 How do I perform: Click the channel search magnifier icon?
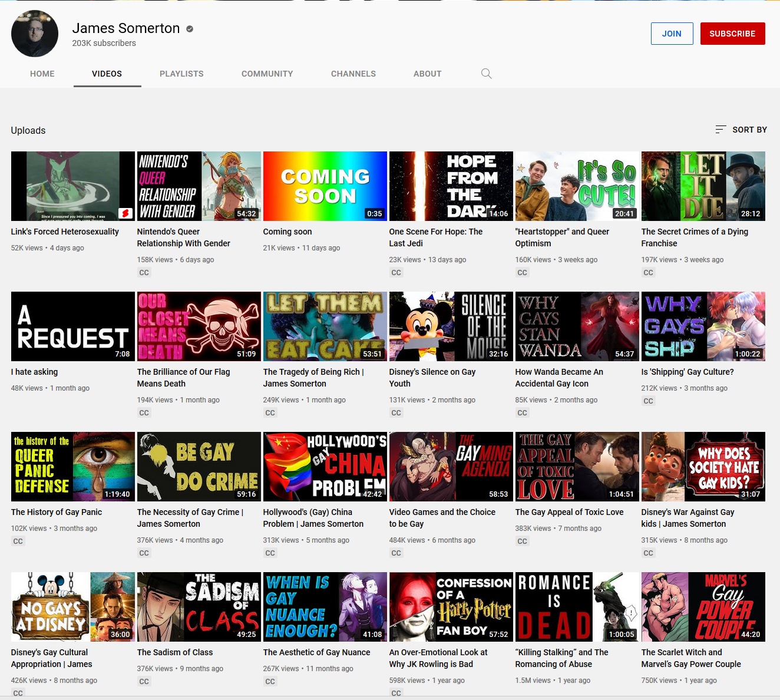pos(486,74)
